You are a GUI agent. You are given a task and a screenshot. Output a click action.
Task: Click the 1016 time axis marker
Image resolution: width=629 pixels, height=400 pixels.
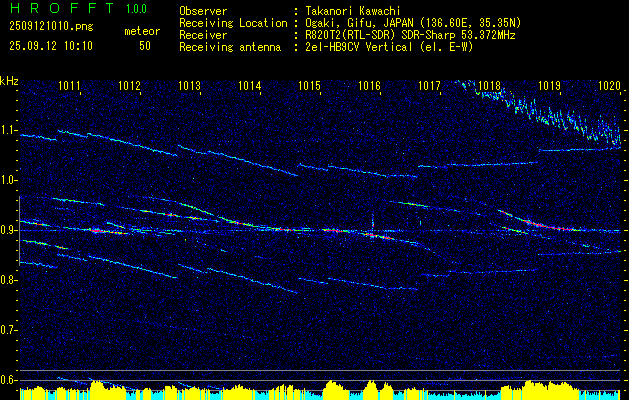click(x=369, y=86)
